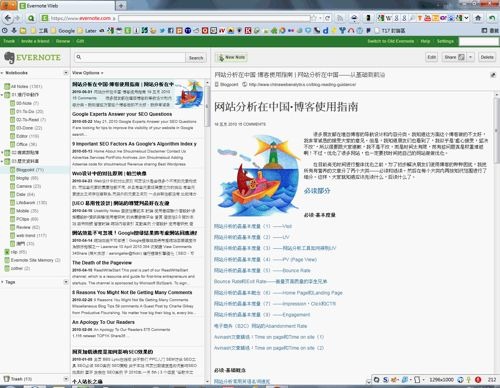Click the red K bookmark icon
This screenshot has height=388, width=500.
(x=248, y=30)
